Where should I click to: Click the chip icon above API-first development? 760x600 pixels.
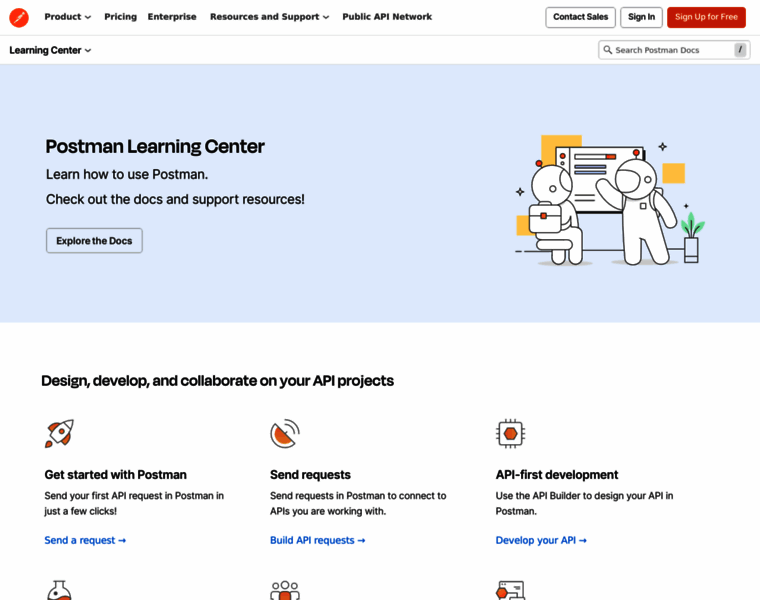pos(510,433)
